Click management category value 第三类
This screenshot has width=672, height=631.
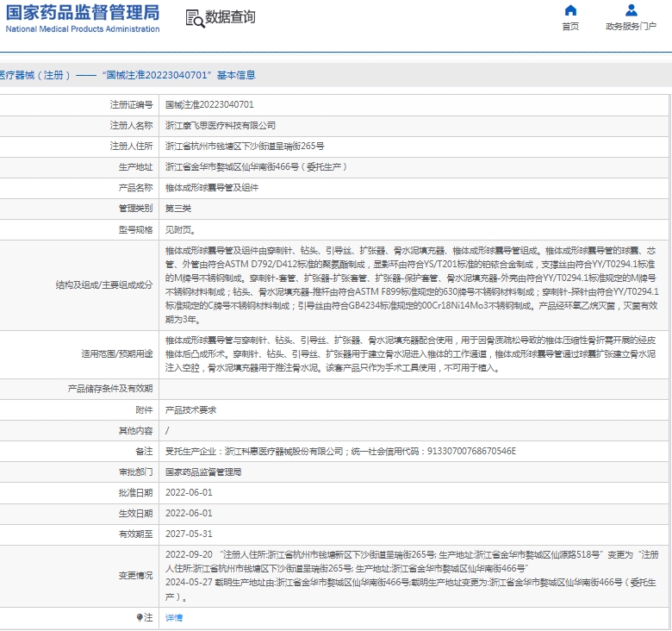coord(178,209)
